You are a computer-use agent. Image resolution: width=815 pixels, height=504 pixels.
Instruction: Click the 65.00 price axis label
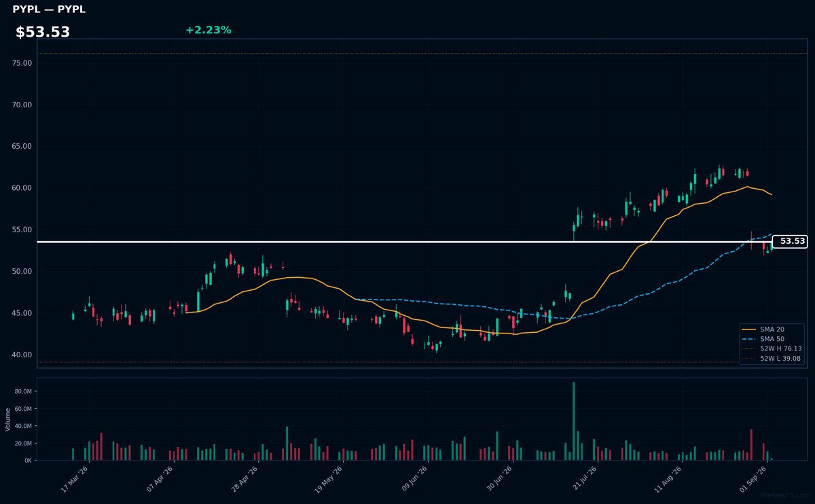pyautogui.click(x=22, y=146)
